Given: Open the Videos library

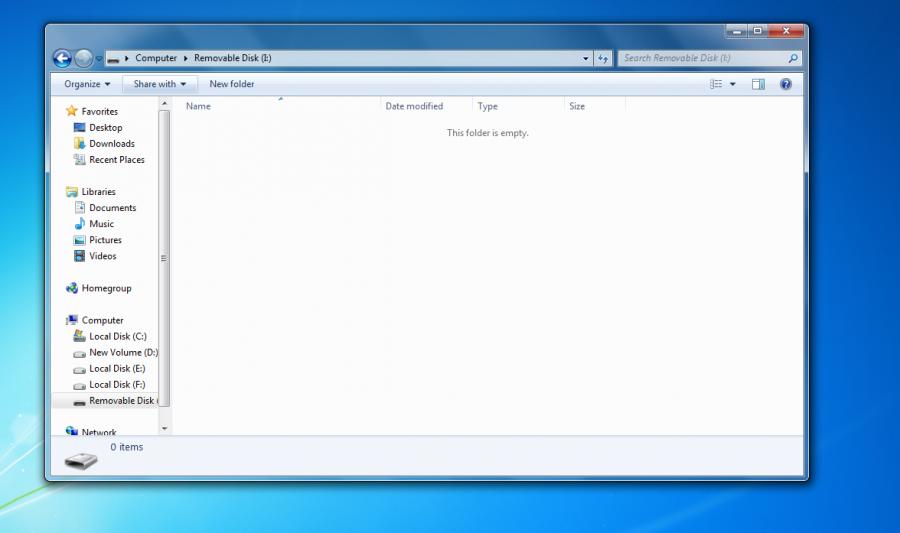Looking at the screenshot, I should pos(103,256).
